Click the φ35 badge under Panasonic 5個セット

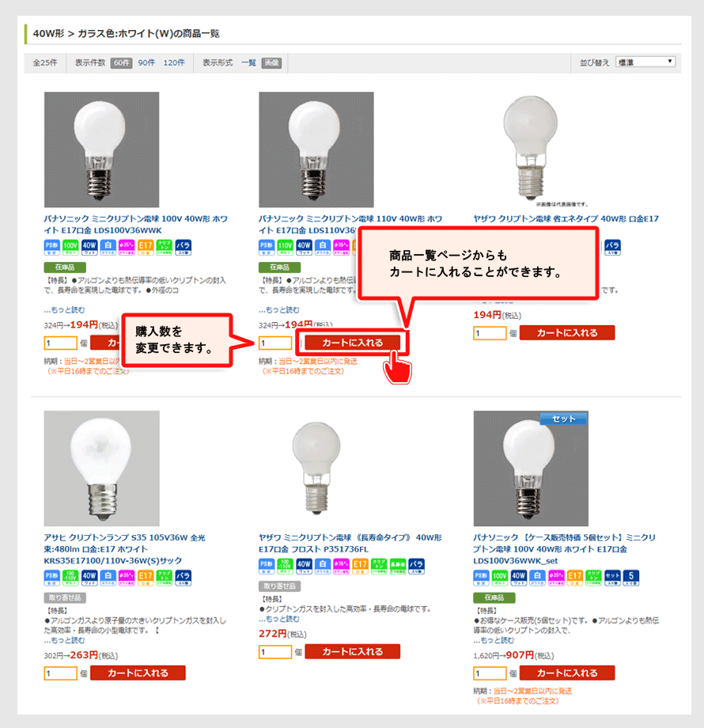(556, 578)
